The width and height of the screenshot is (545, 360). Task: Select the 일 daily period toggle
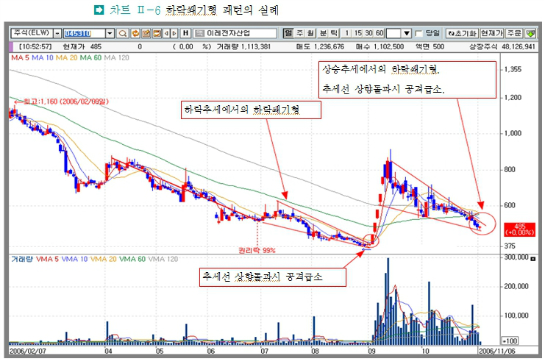click(288, 33)
